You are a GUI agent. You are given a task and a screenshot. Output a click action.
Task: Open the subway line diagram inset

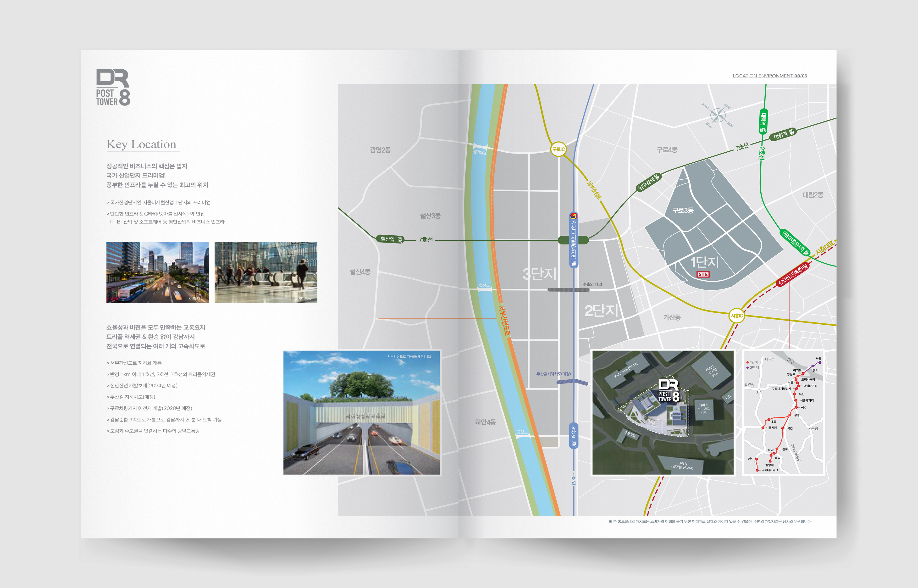tap(784, 413)
